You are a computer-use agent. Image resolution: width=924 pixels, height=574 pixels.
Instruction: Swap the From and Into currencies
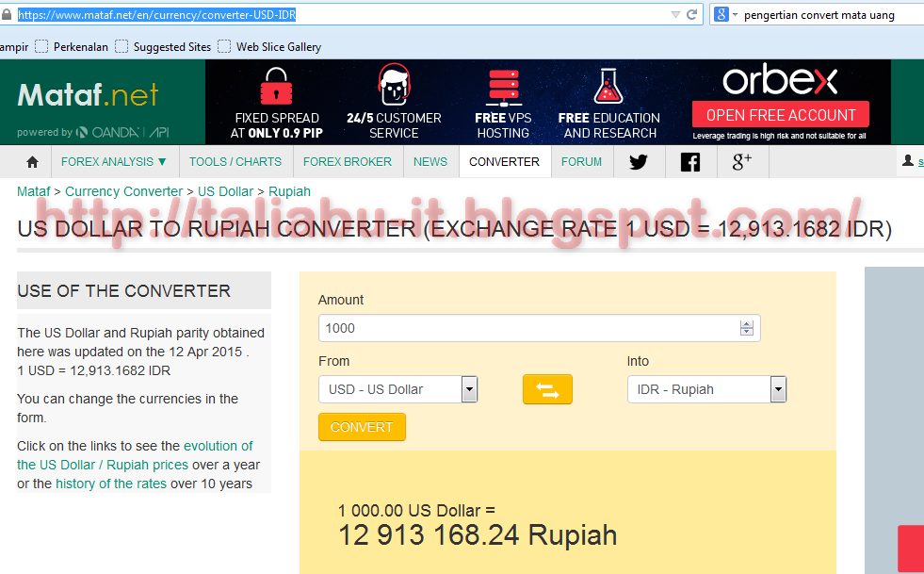tap(547, 389)
